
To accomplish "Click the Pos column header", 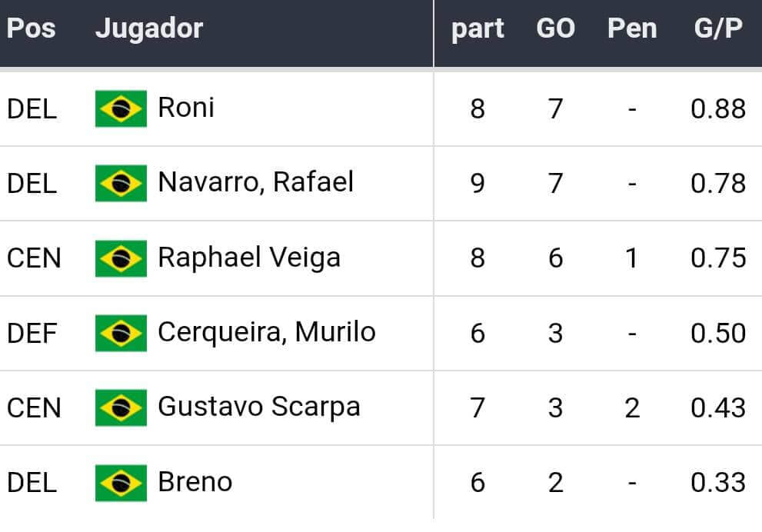I will [32, 29].
